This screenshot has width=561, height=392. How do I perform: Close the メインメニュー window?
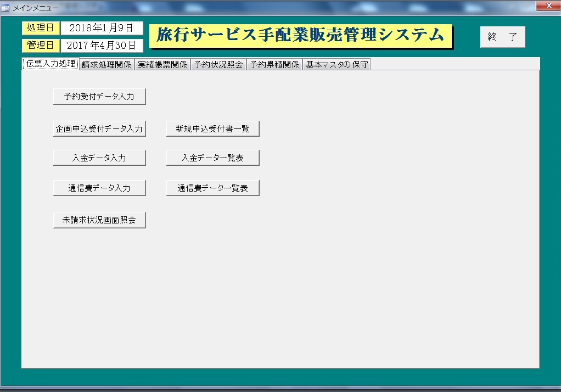pyautogui.click(x=548, y=5)
